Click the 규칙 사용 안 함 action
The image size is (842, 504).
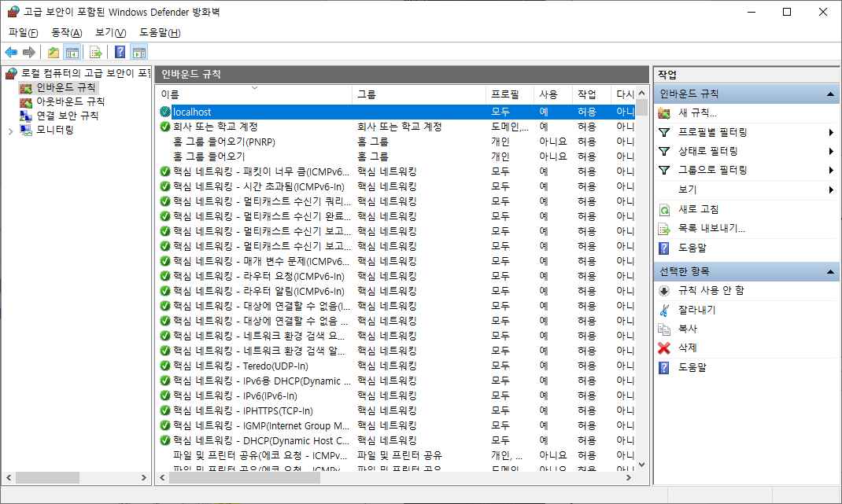click(x=711, y=291)
